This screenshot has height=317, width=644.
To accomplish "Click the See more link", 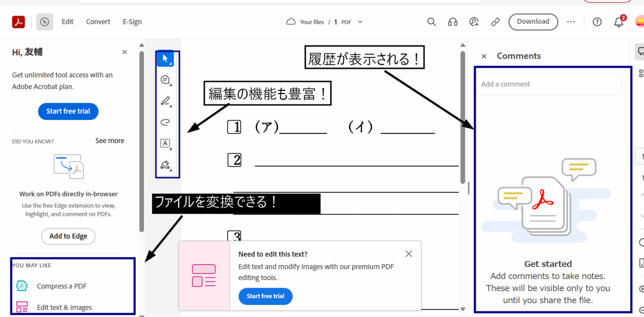I will [x=110, y=141].
